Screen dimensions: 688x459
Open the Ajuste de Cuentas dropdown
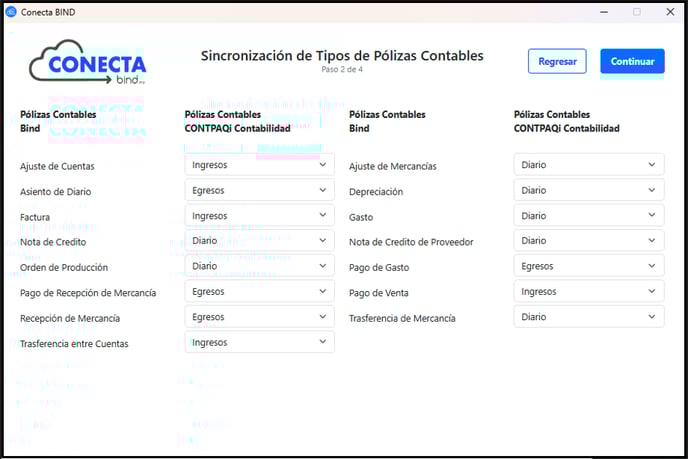(x=260, y=165)
